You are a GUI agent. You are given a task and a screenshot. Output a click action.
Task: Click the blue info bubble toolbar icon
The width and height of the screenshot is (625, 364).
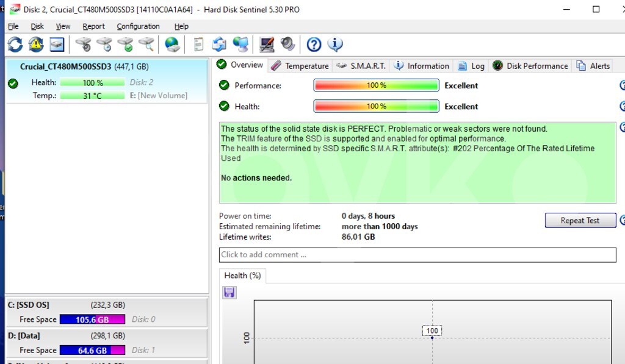pos(335,44)
